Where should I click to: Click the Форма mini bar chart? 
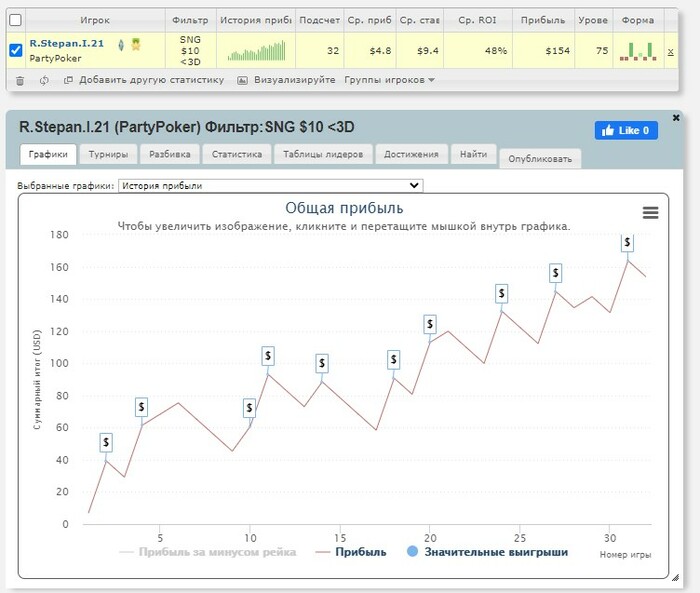point(638,51)
